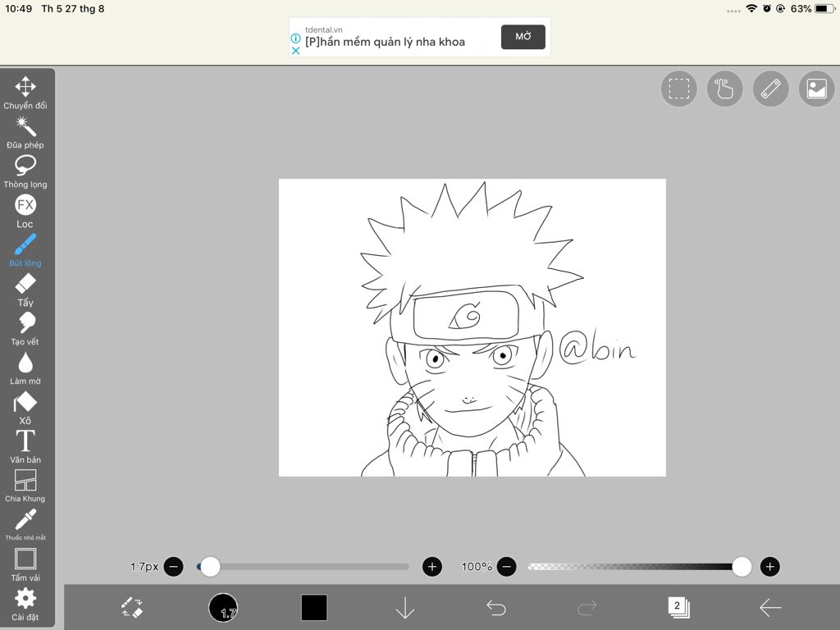
Task: Select the Thòng lọng lasso tool
Action: 25,171
